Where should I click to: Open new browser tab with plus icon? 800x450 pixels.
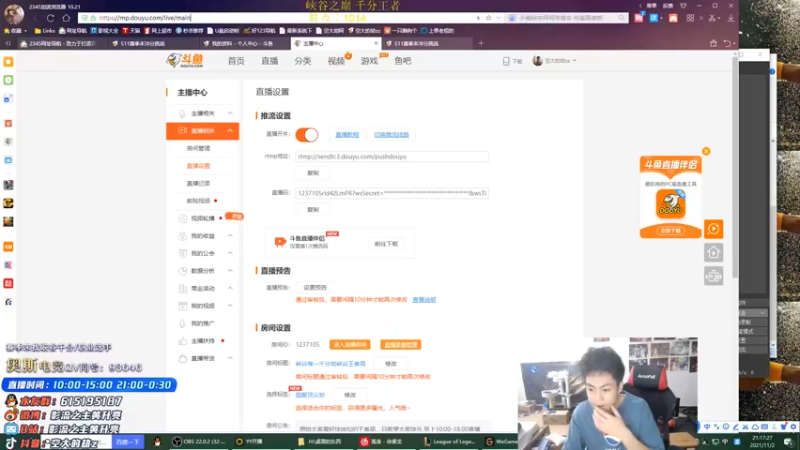(x=481, y=43)
